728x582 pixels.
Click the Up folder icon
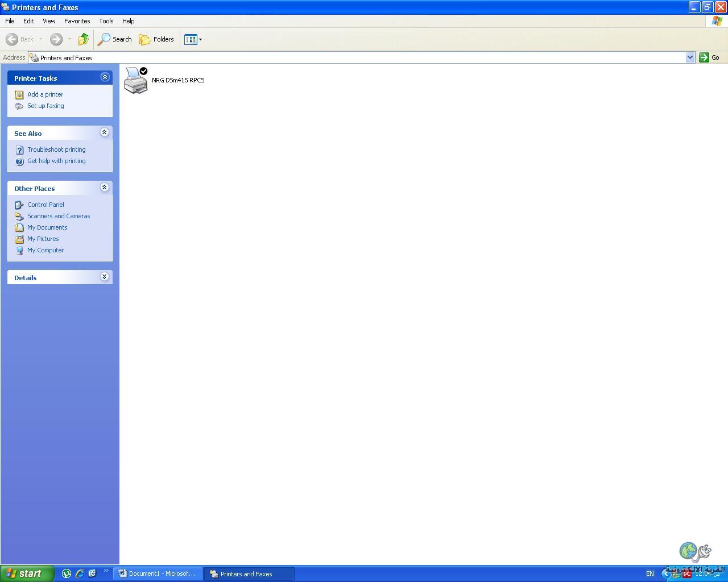coord(84,39)
